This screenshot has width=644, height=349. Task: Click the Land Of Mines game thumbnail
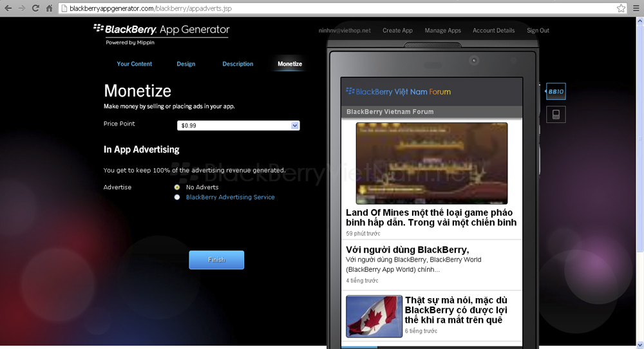(431, 163)
